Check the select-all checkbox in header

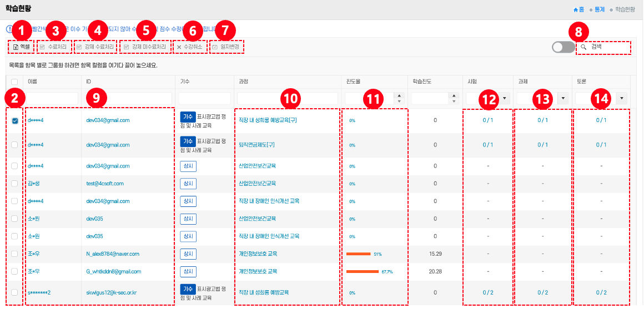[14, 82]
